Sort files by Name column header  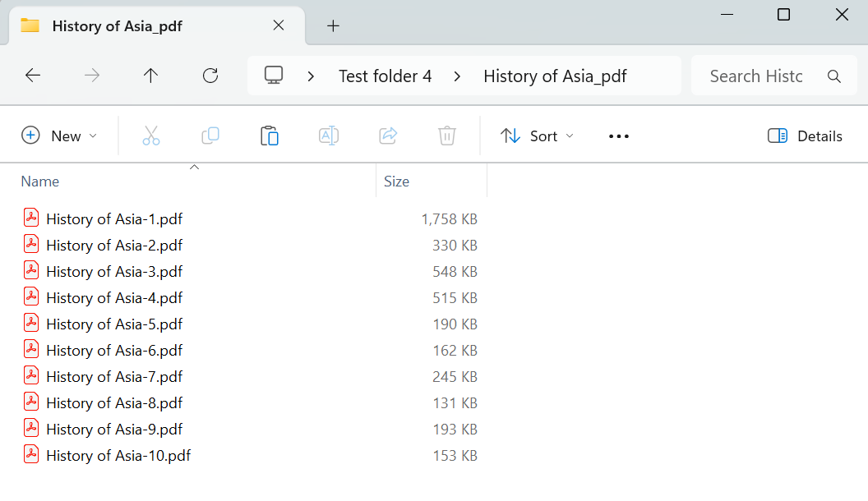click(x=40, y=182)
